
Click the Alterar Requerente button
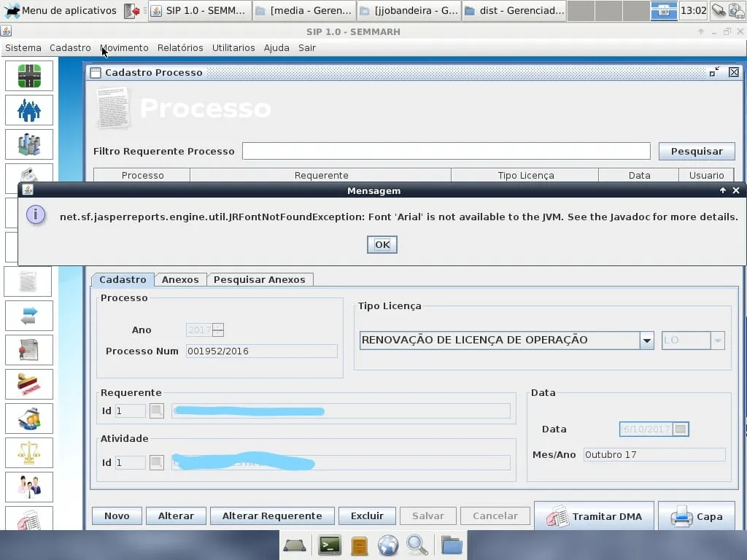[x=272, y=516]
